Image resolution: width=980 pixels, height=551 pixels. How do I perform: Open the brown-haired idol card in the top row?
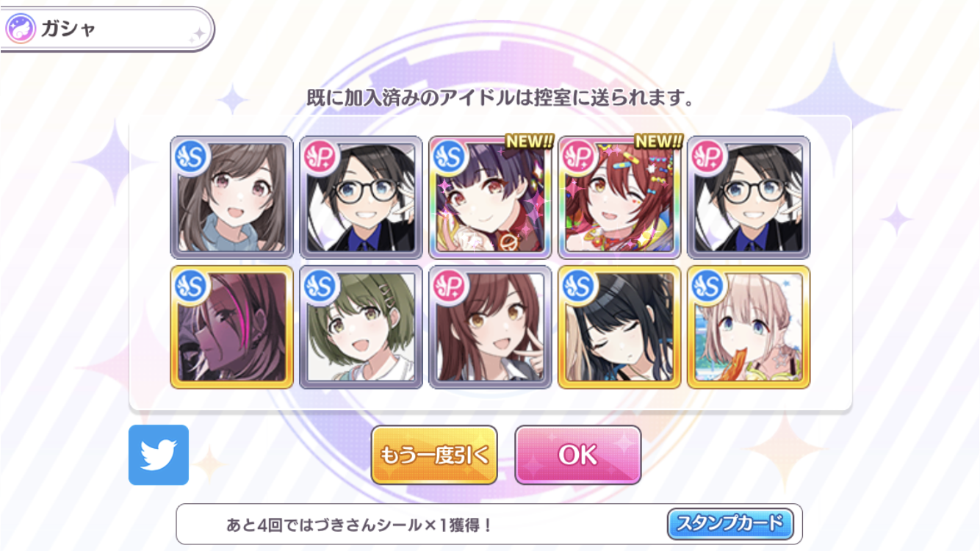(231, 198)
